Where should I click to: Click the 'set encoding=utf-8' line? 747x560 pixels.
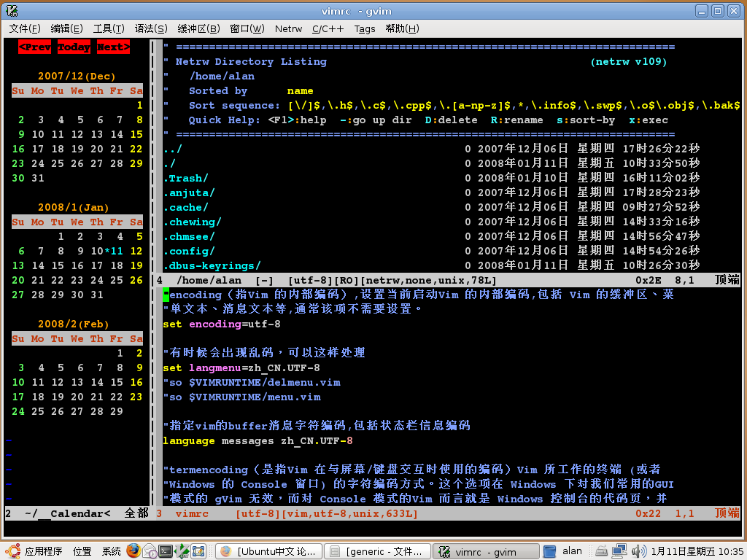222,324
